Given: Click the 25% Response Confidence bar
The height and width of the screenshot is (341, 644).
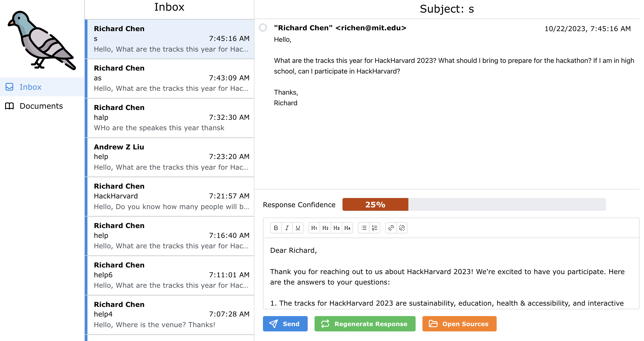Looking at the screenshot, I should click(x=375, y=205).
